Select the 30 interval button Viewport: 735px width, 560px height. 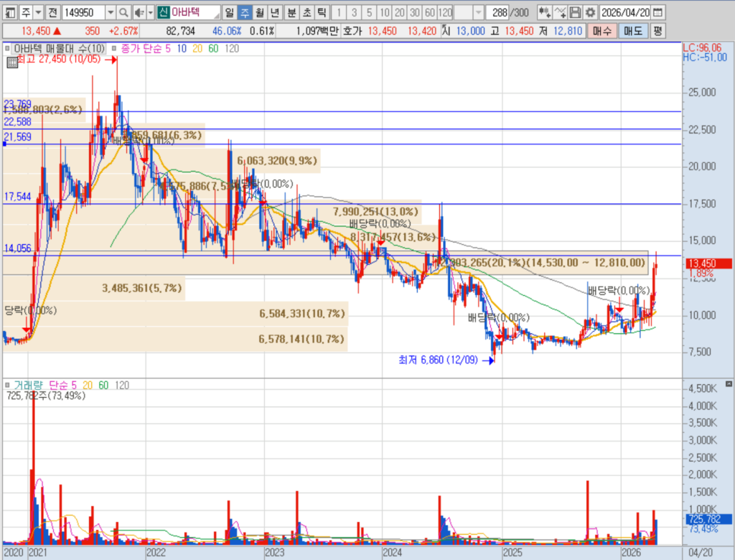(415, 12)
